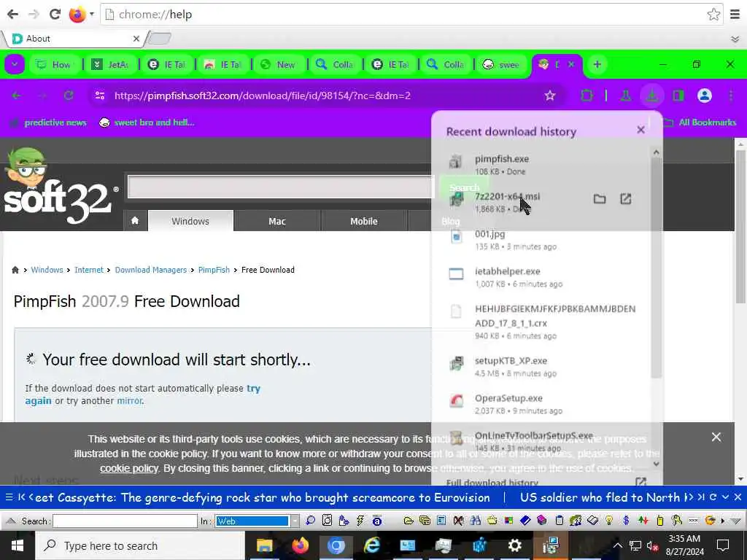This screenshot has width=747, height=560.
Task: Open the 'In: Web' combo box dropdown
Action: pyautogui.click(x=295, y=521)
